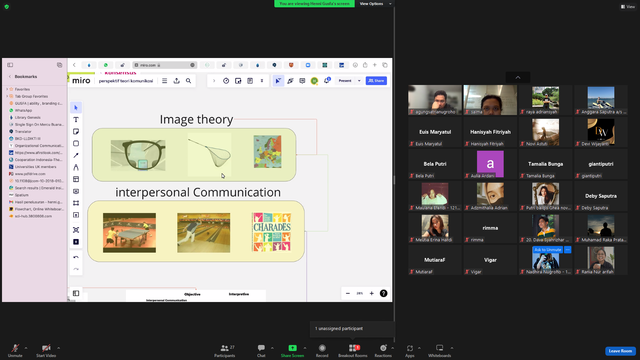Open audio options arrow beside Unmute

coord(26,348)
